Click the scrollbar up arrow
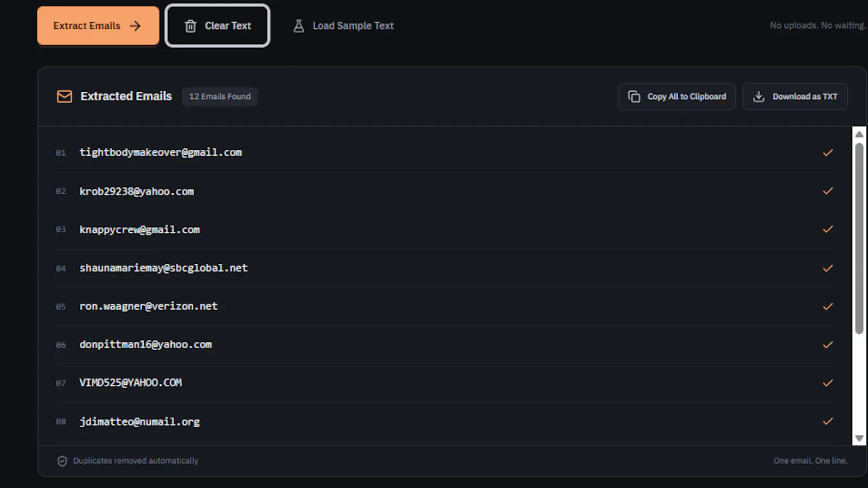 [x=859, y=134]
